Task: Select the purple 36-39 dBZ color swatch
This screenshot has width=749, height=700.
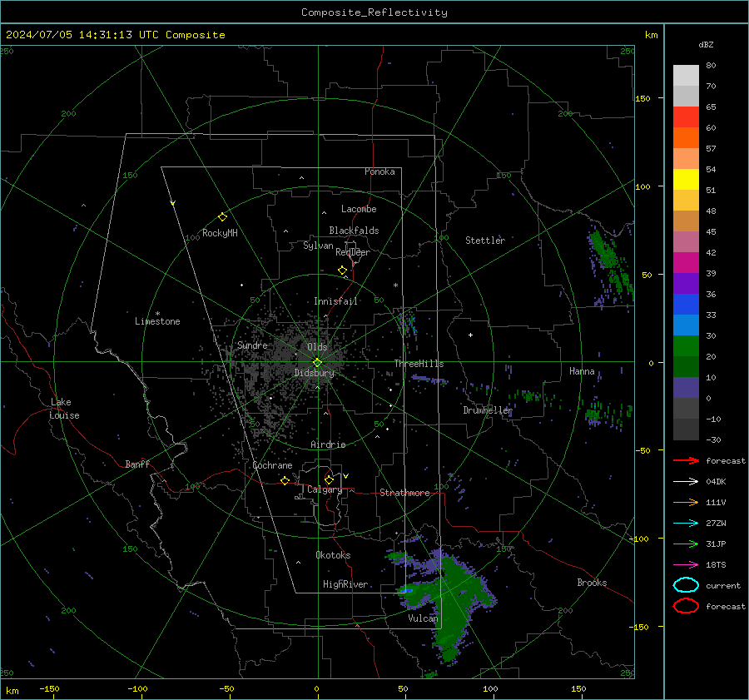Action: click(x=686, y=283)
